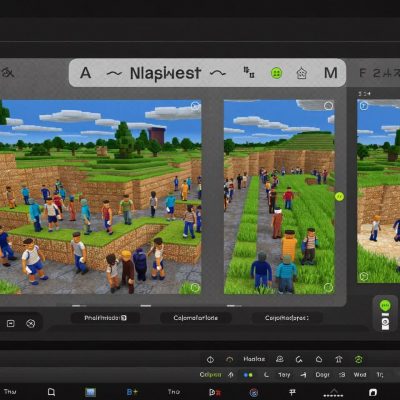
Task: Click the wavy line icon left of the Nlaspwest title
Action: pos(114,73)
